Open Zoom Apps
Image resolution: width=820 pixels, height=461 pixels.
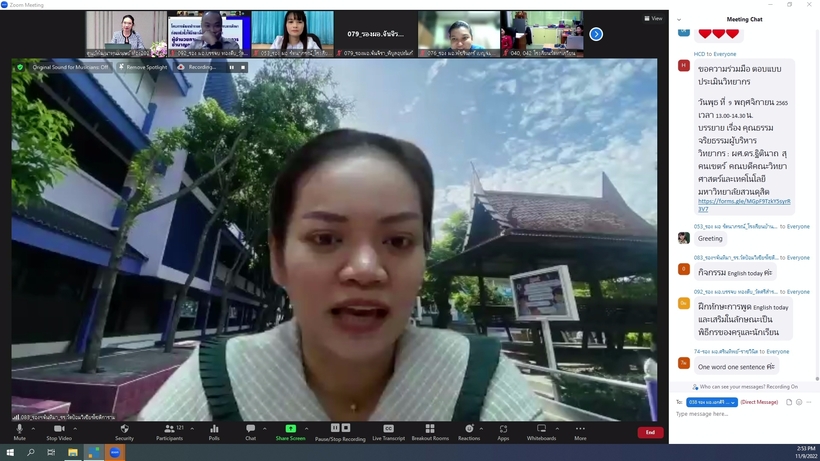(x=503, y=432)
